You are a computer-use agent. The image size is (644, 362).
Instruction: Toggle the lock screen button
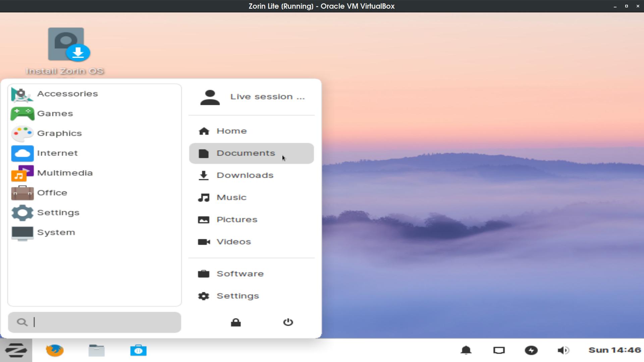(x=236, y=322)
